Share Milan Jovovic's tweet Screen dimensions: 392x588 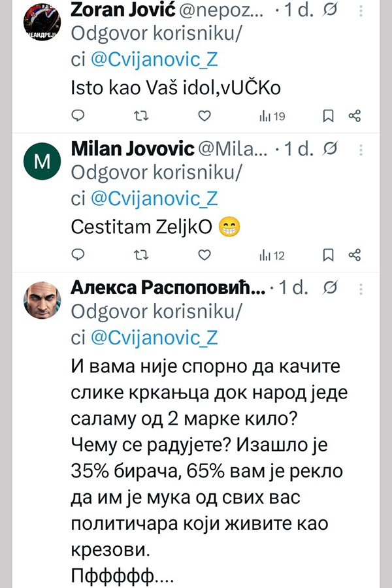[x=355, y=255]
